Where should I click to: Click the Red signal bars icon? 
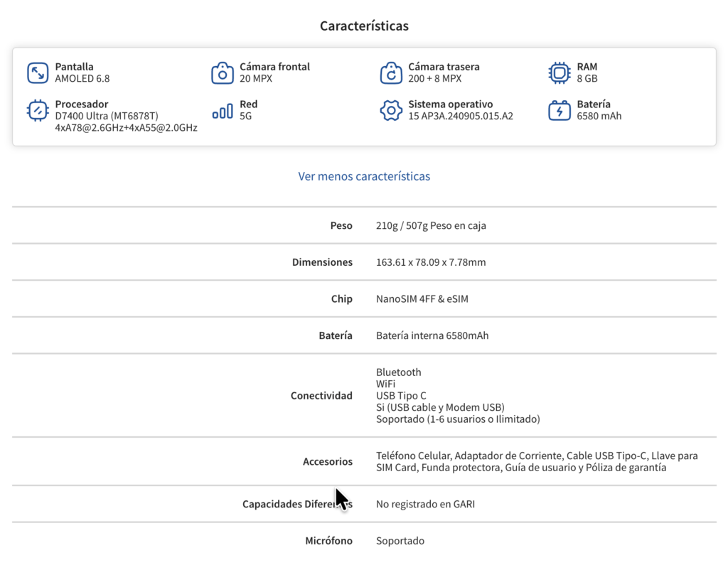click(223, 111)
